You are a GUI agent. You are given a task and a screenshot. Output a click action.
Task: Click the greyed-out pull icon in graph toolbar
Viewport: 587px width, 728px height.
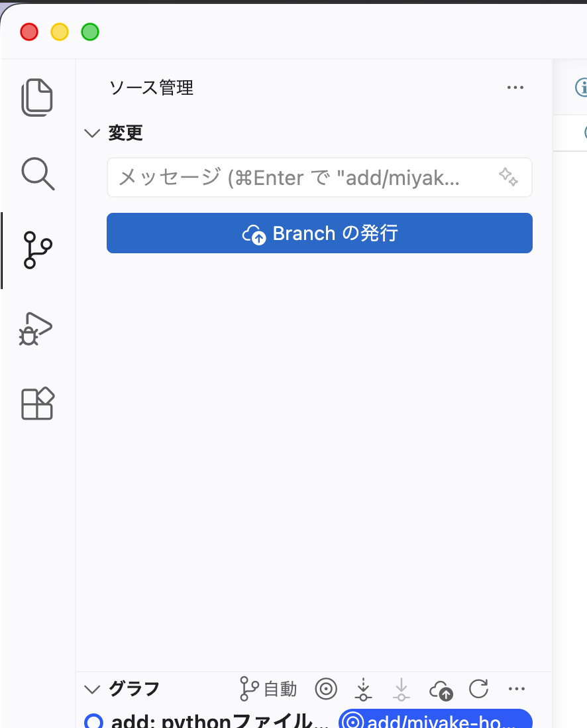401,689
